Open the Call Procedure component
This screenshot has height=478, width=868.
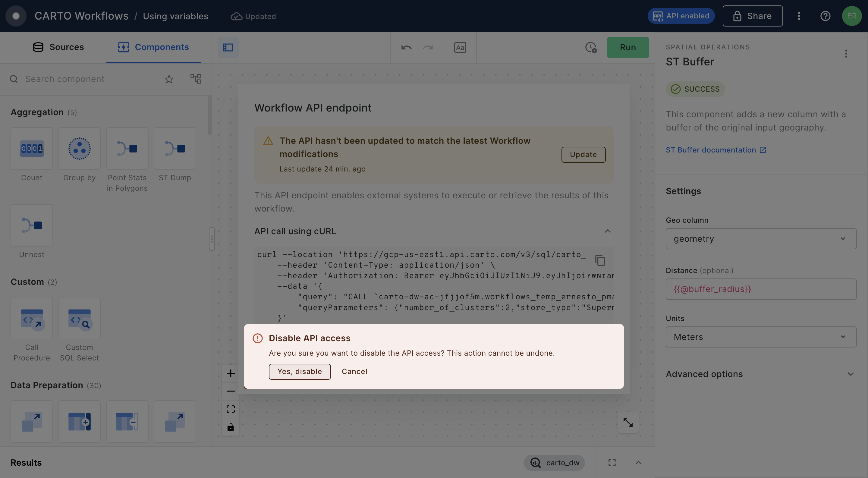(x=32, y=318)
